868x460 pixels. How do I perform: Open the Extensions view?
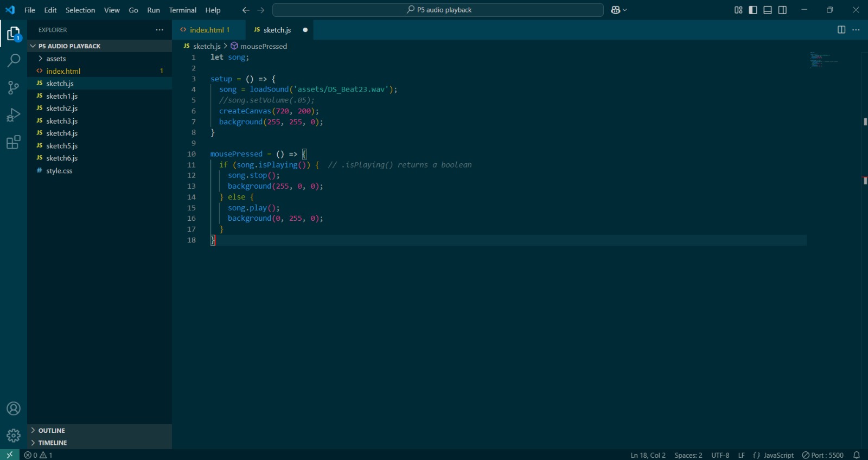coord(14,142)
